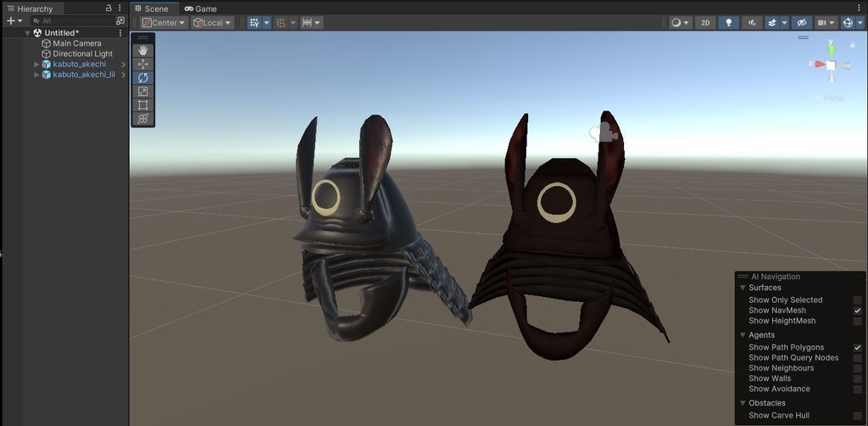The image size is (868, 426).
Task: Click the camera gizmo icon in scene
Action: coord(604,133)
